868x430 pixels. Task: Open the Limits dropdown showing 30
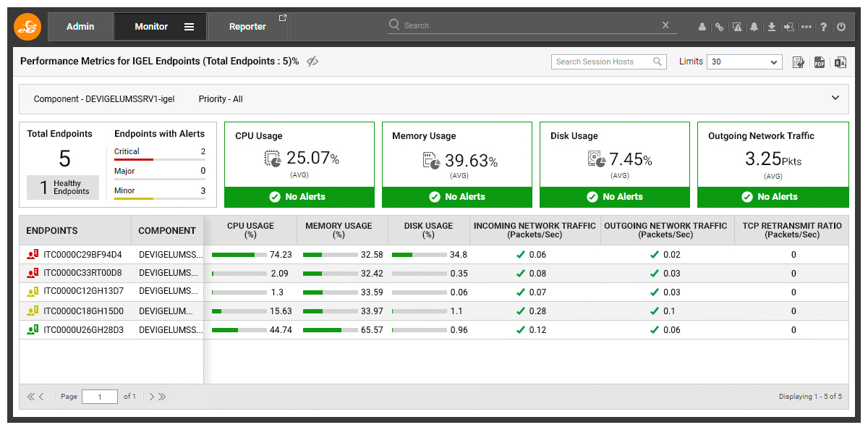744,62
